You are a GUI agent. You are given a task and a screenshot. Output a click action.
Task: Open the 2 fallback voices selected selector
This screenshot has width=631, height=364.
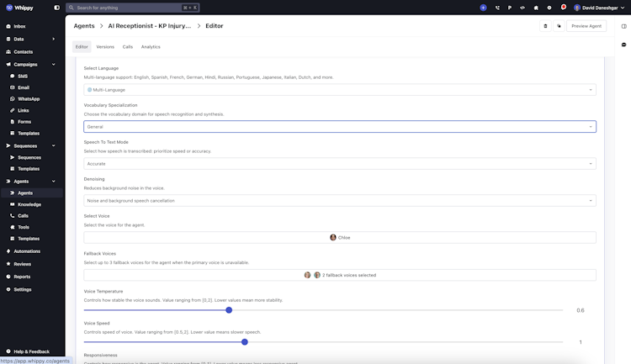point(340,275)
